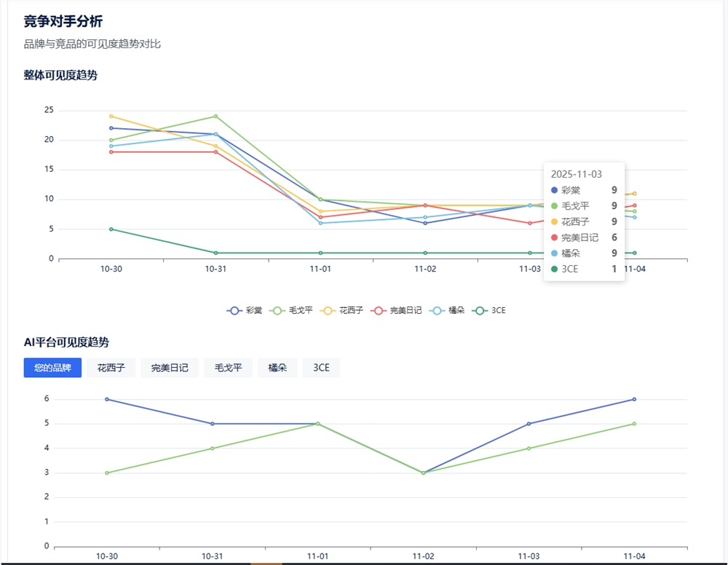Toggle 毛戈平 series in the chart legend
Screen dimensions: 728x565
click(x=291, y=311)
